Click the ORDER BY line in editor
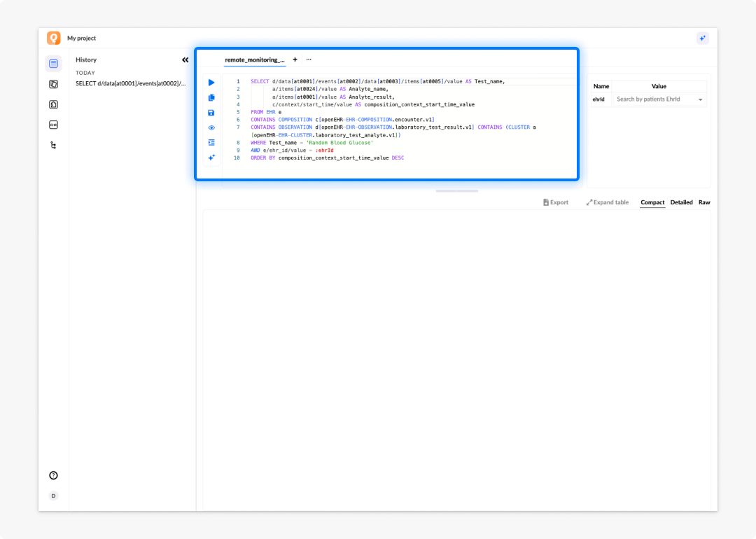 [x=328, y=158]
